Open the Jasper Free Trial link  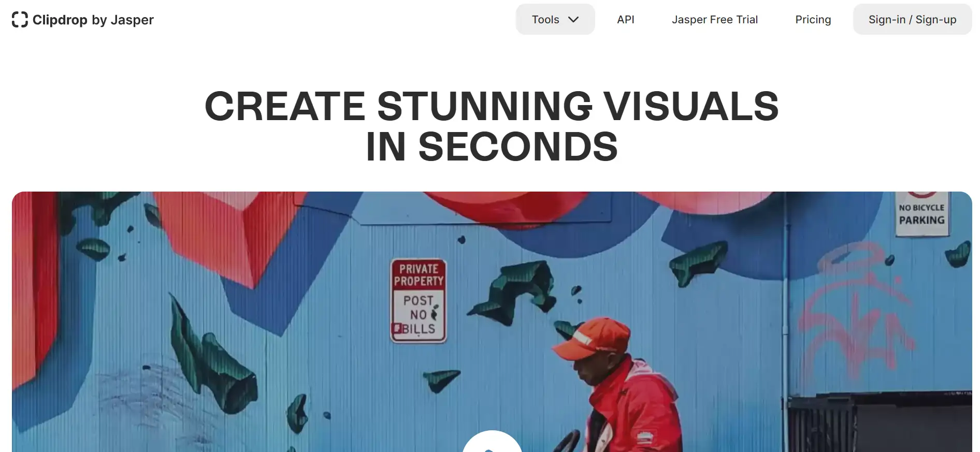[x=714, y=20]
